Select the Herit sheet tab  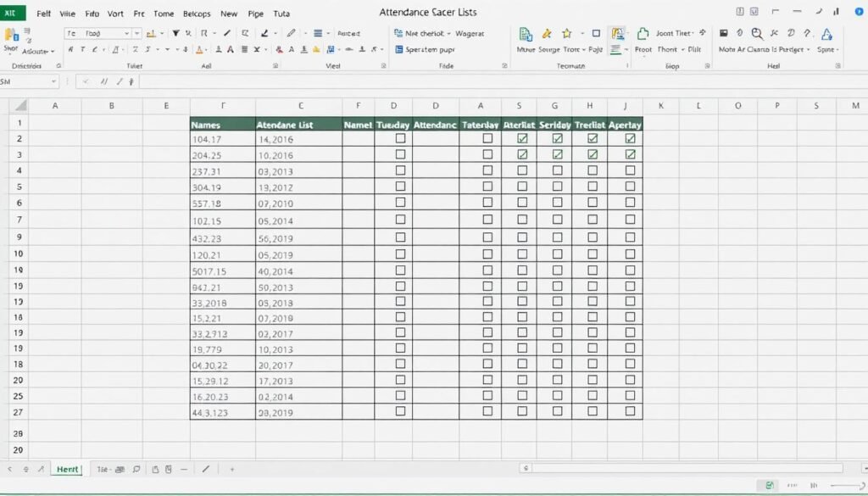(x=66, y=469)
